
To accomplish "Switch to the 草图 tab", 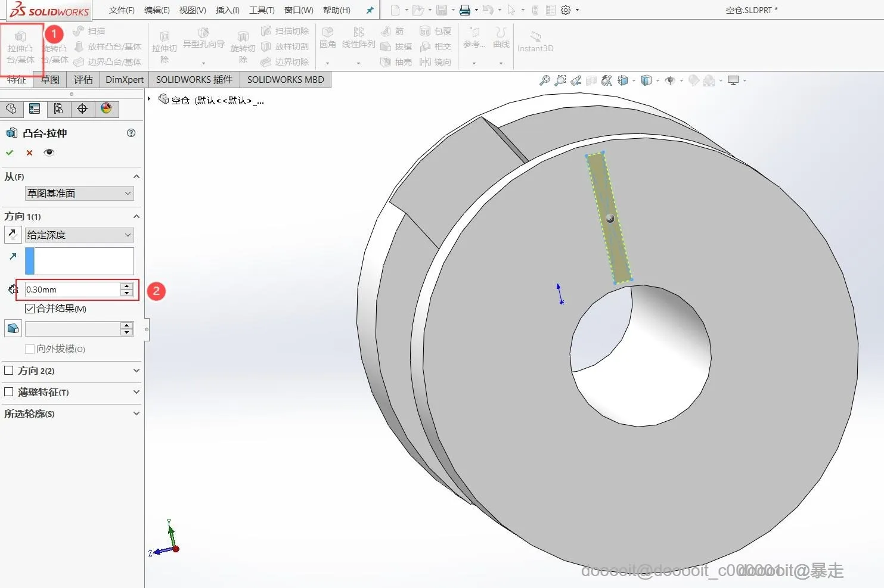I will tap(50, 80).
